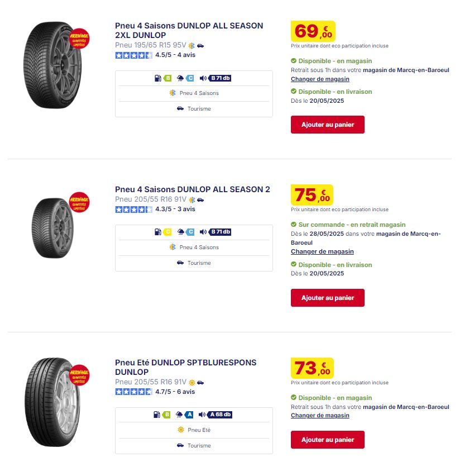Image resolution: width=474 pixels, height=476 pixels.
Task: Add 75 euro ALL SEASON 2 tire to cart
Action: pos(328,298)
